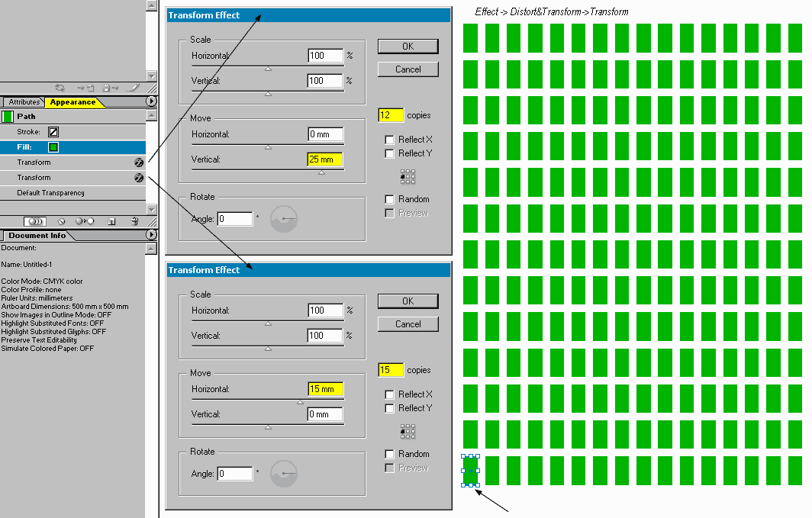The width and height of the screenshot is (812, 518).
Task: Select the Fill row in Appearance
Action: tap(73, 147)
